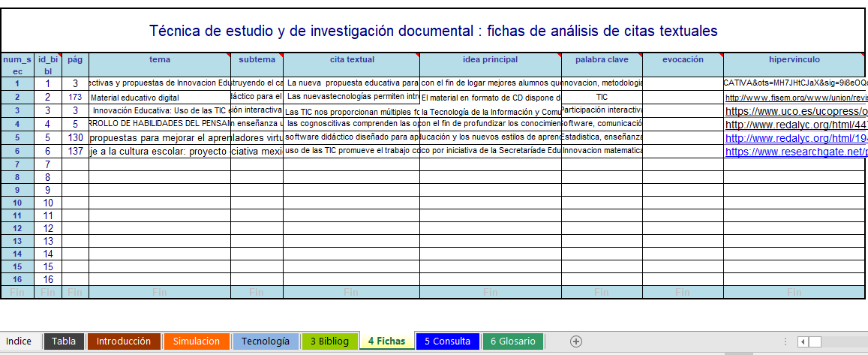Select the cell 'Las TIC nos proporcionan múltiples'

point(352,111)
